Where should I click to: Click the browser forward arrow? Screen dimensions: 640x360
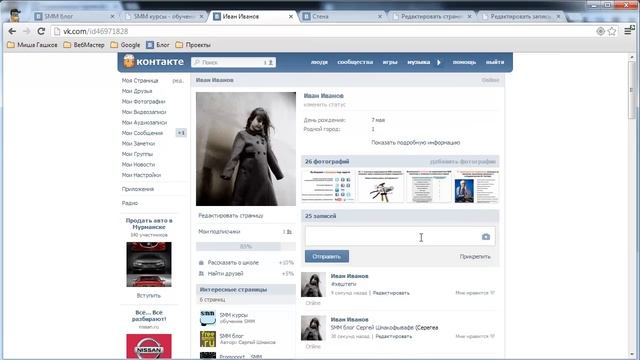[27, 31]
